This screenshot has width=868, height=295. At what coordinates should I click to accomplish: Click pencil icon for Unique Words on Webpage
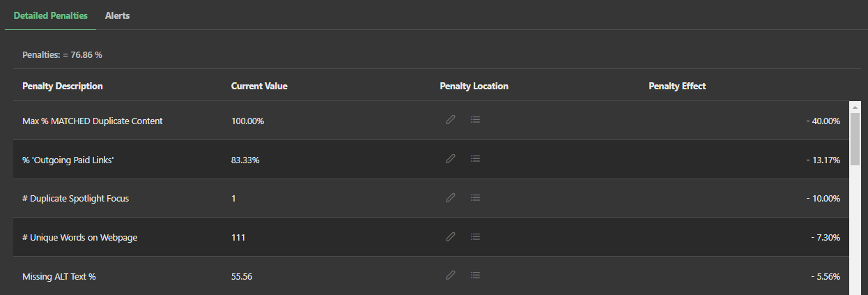(x=451, y=237)
